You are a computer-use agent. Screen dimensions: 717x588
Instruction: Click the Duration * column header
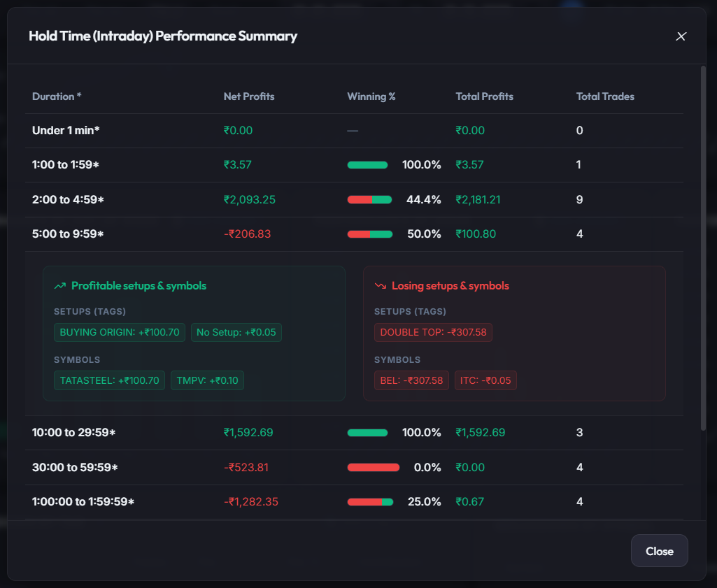pyautogui.click(x=57, y=96)
